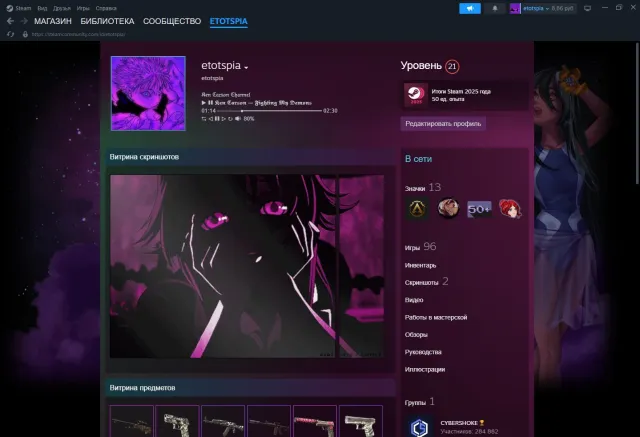Open the fifth red-striped pistol showcase item

315,421
